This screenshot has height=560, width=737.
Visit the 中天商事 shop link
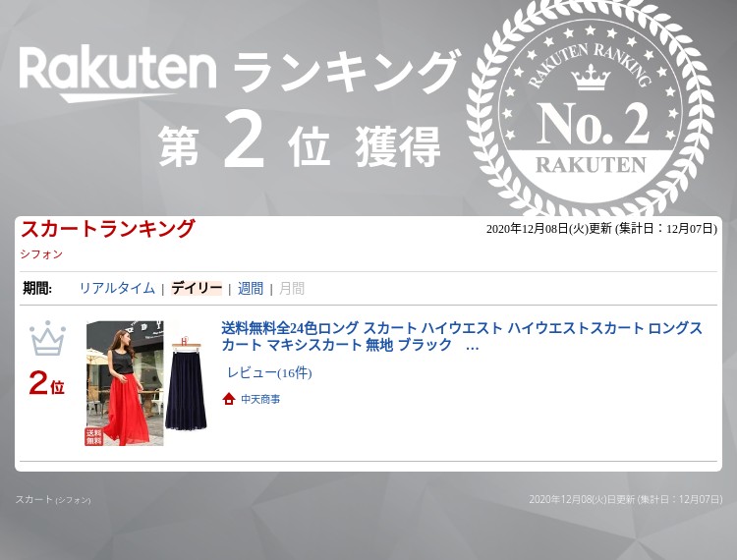click(260, 399)
